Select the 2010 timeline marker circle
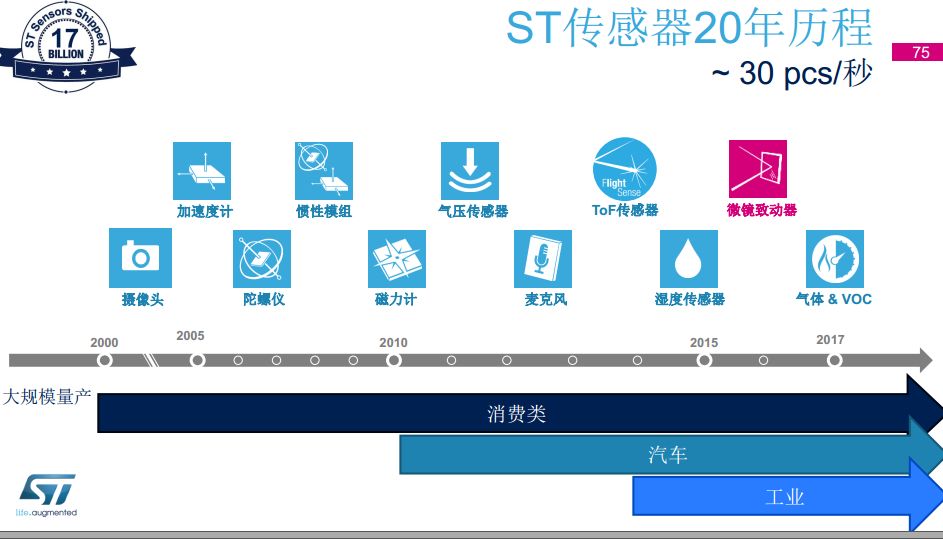 point(393,360)
